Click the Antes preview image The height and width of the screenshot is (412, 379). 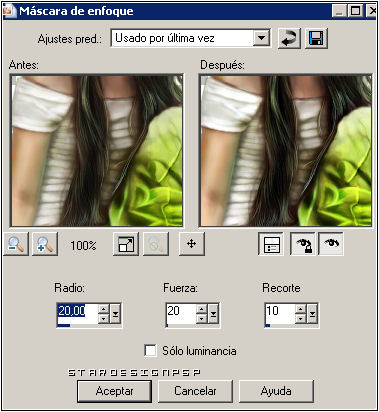[97, 151]
